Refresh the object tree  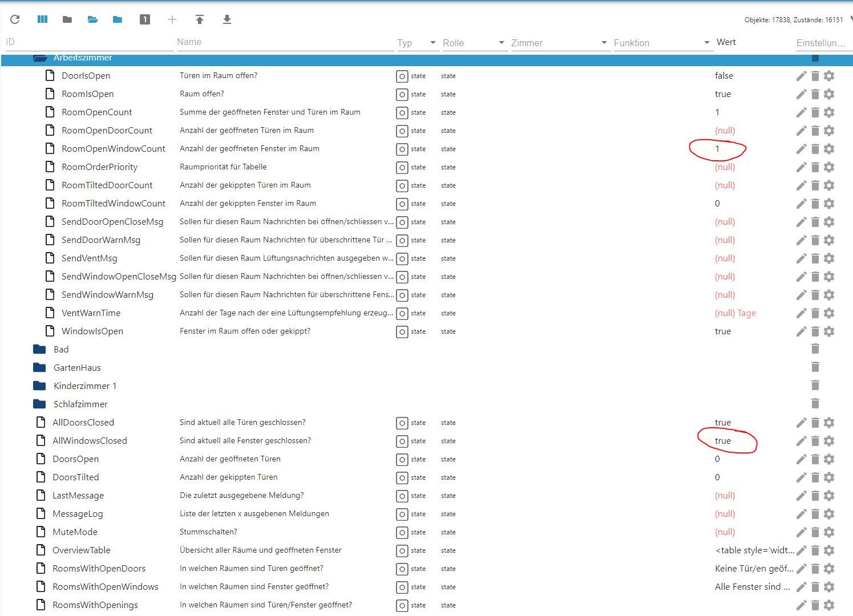point(15,19)
